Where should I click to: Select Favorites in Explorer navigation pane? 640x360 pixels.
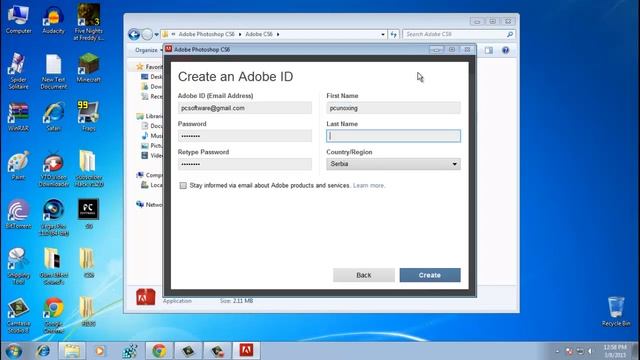click(x=149, y=67)
